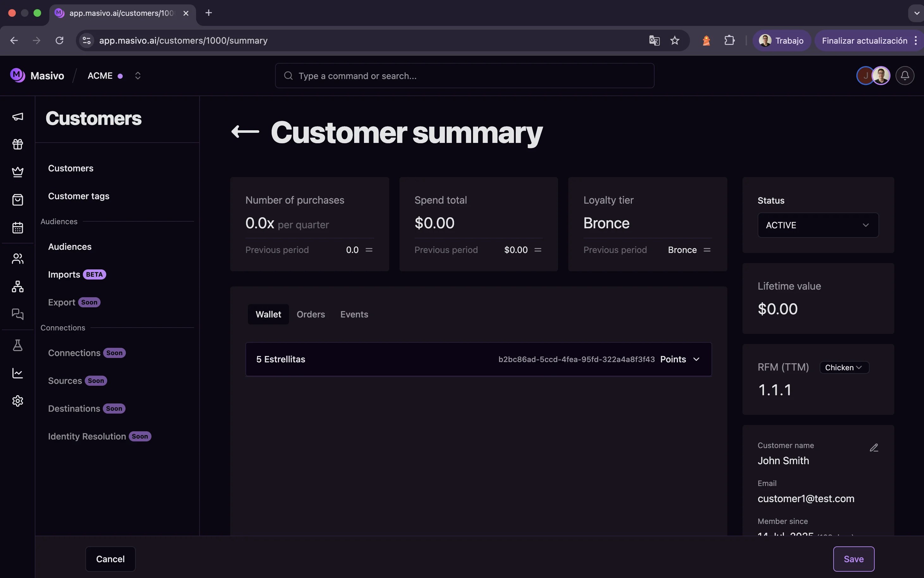
Task: Focus the command search field
Action: click(x=464, y=76)
